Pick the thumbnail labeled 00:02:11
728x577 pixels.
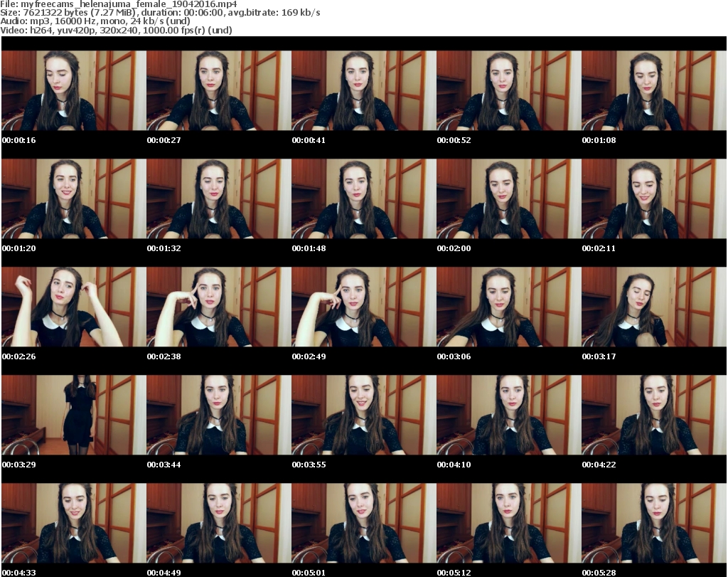[x=654, y=198]
